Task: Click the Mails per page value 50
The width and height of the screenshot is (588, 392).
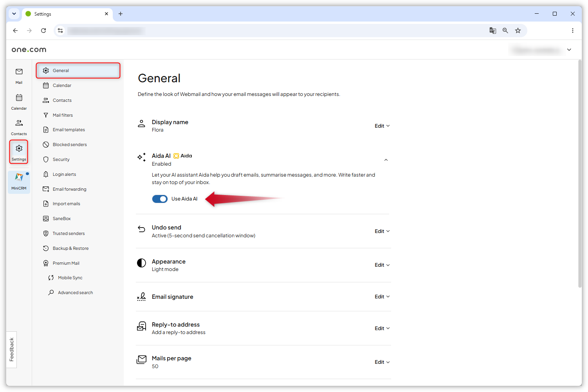Action: pos(155,367)
